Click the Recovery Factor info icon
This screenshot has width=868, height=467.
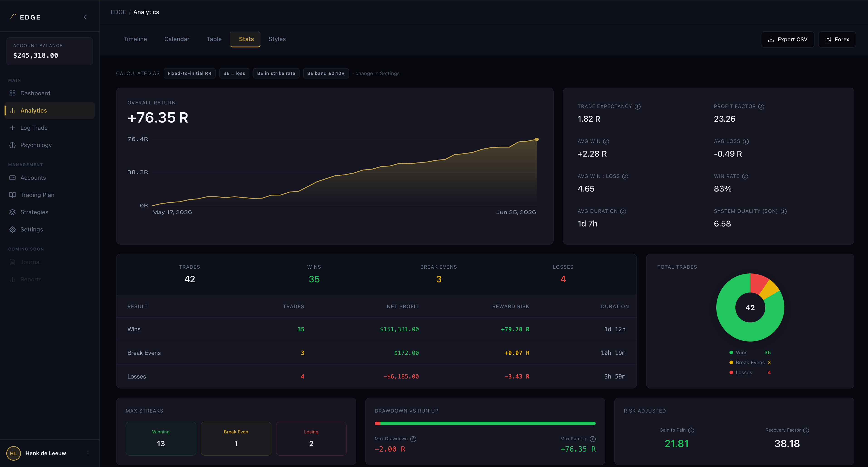[806, 430]
